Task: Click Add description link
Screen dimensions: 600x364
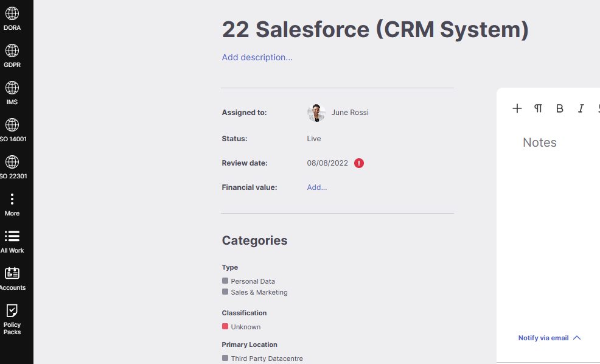Action: (257, 57)
